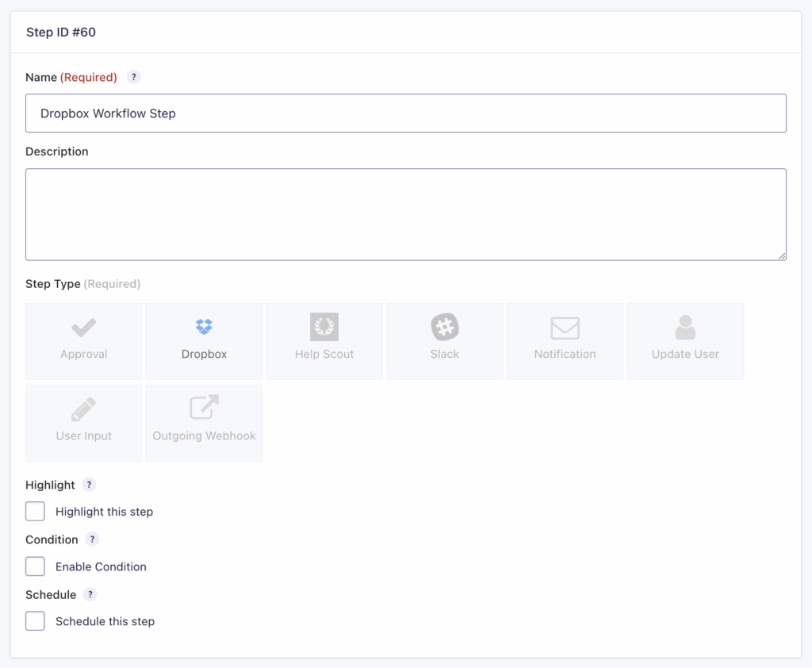Select the Outgoing Webhook step type
Screen dimensions: 812x668
[x=203, y=422]
